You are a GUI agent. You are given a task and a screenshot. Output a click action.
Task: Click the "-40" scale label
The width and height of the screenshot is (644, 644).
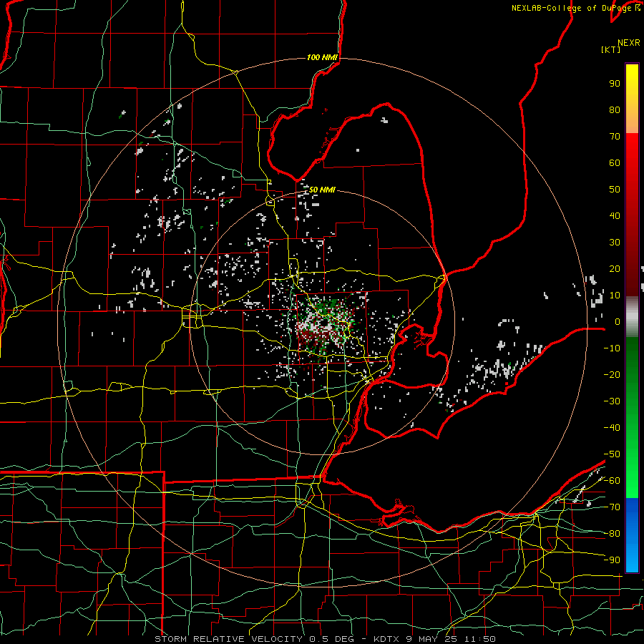[x=612, y=428]
